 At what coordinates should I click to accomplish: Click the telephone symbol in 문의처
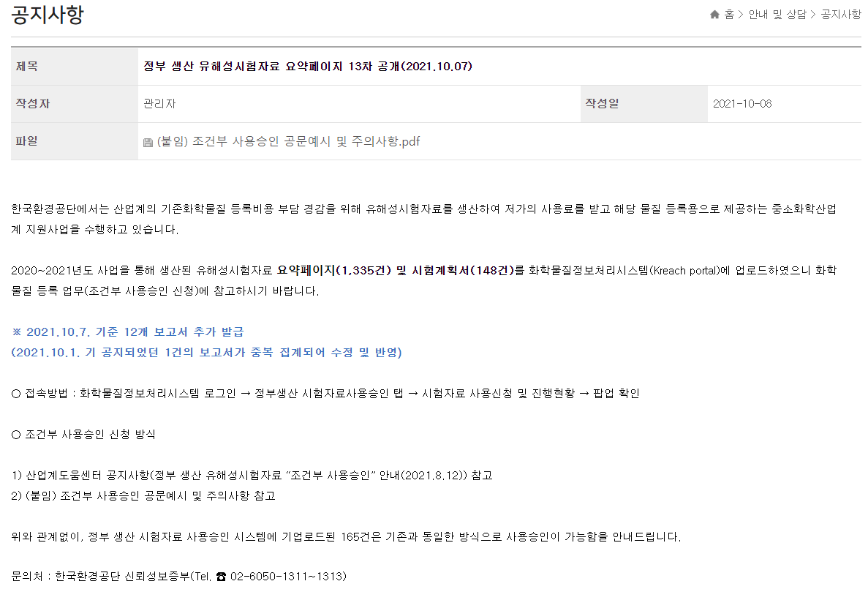click(x=221, y=577)
